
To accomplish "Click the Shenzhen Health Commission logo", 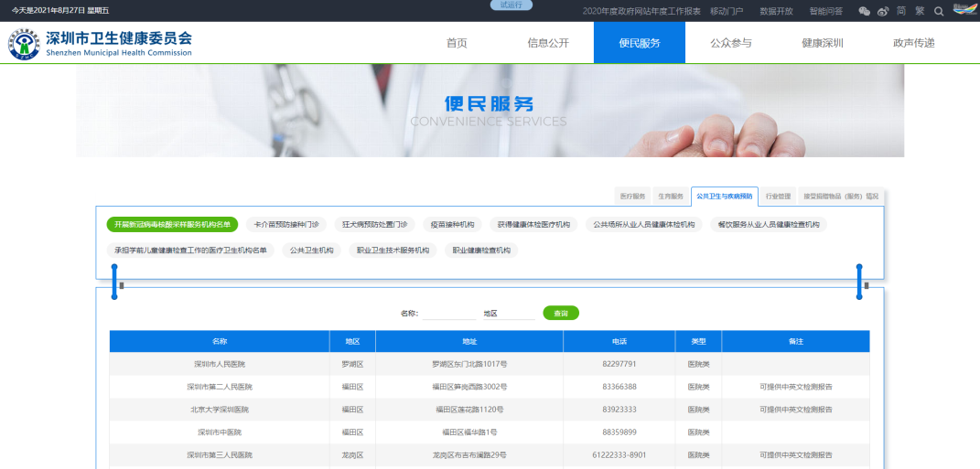I will click(x=101, y=43).
